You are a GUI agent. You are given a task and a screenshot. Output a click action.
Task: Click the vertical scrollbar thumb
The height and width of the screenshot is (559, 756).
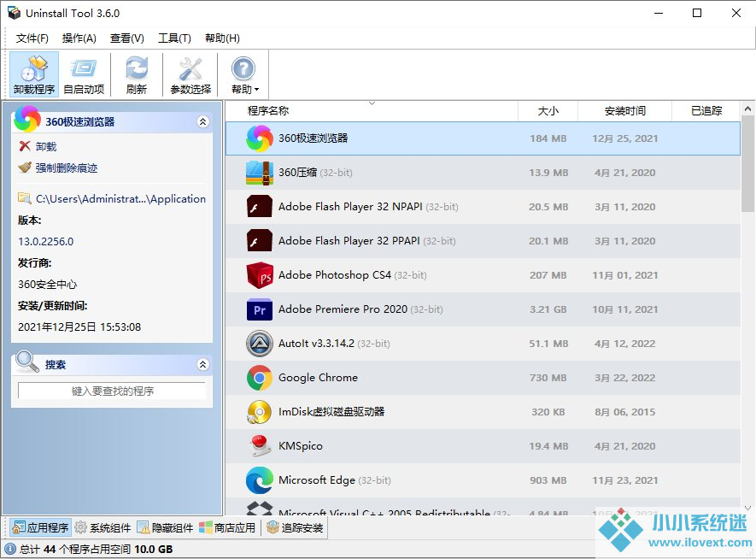tap(747, 164)
